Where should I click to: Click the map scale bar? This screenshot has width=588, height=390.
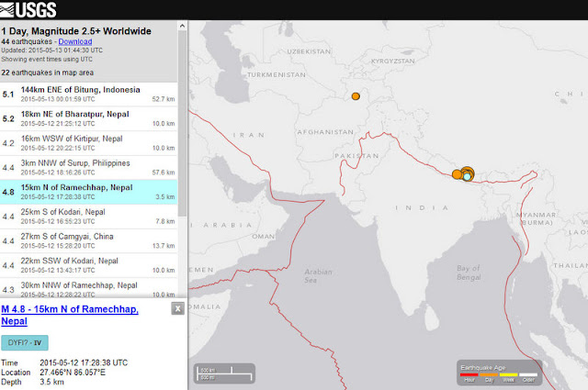[x=224, y=373]
